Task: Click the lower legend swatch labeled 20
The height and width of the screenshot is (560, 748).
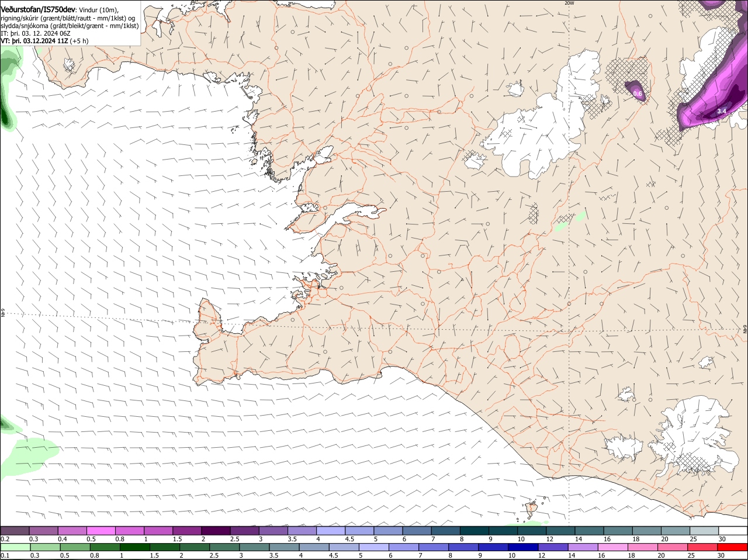Action: coord(673,547)
